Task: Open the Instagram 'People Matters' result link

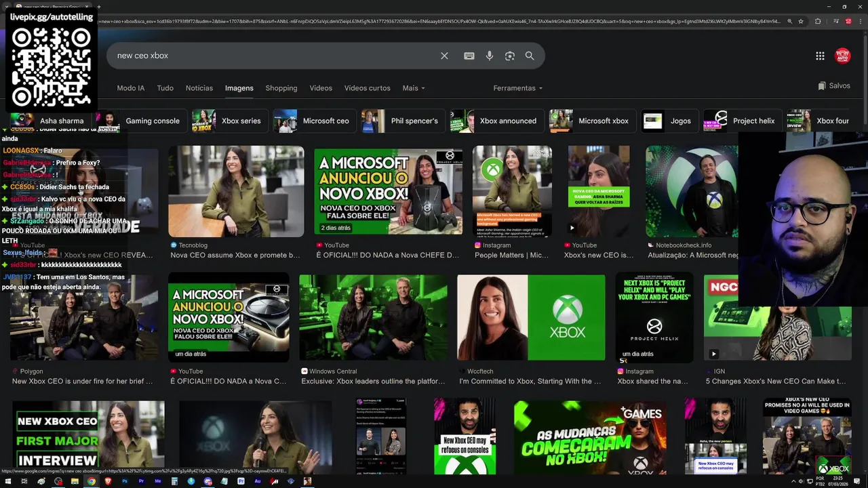Action: pos(512,255)
